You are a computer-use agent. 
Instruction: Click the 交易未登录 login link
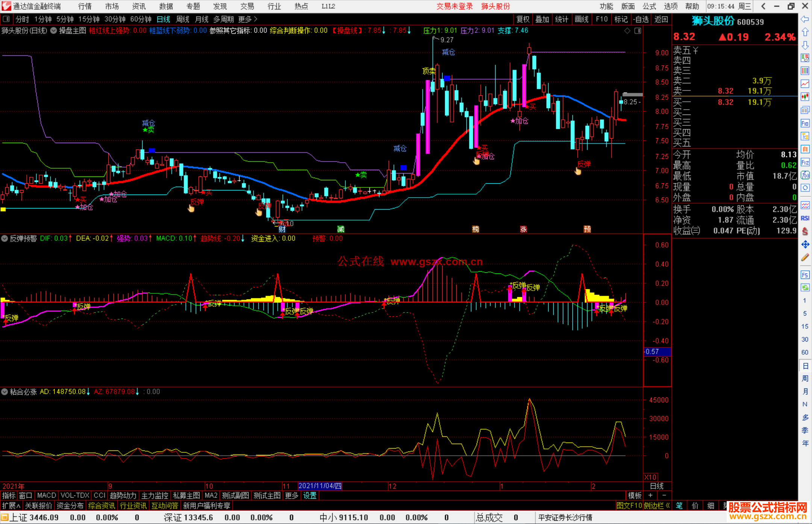(x=454, y=6)
